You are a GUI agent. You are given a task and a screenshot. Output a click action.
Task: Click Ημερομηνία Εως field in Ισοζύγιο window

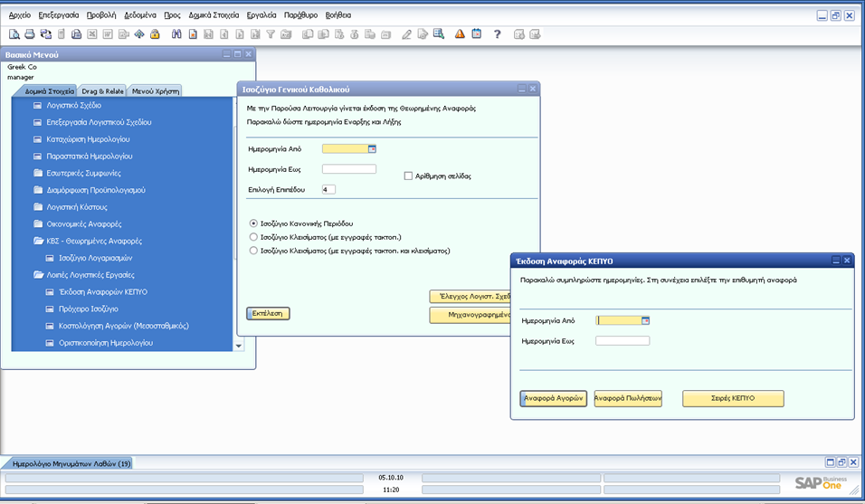349,168
